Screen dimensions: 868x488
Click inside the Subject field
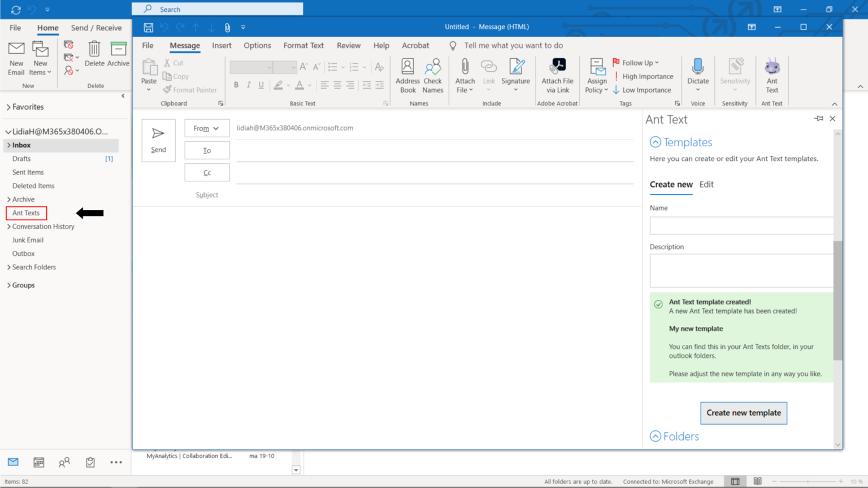396,195
